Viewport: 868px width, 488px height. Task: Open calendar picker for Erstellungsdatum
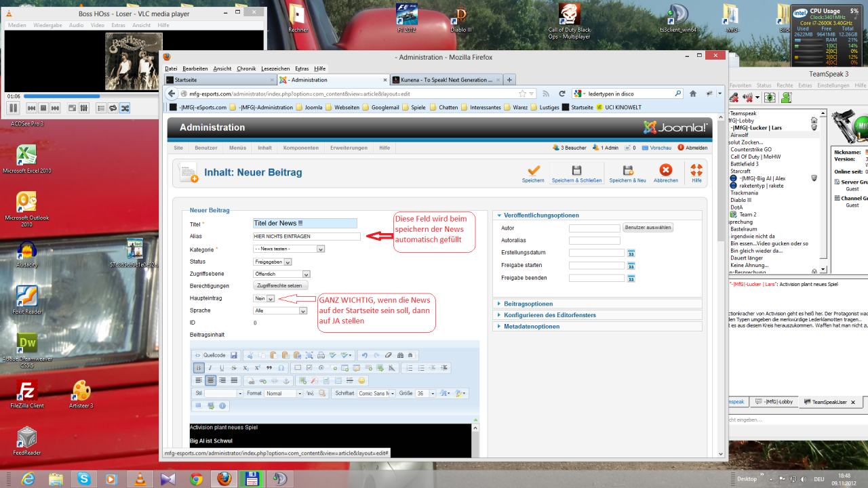coord(631,253)
